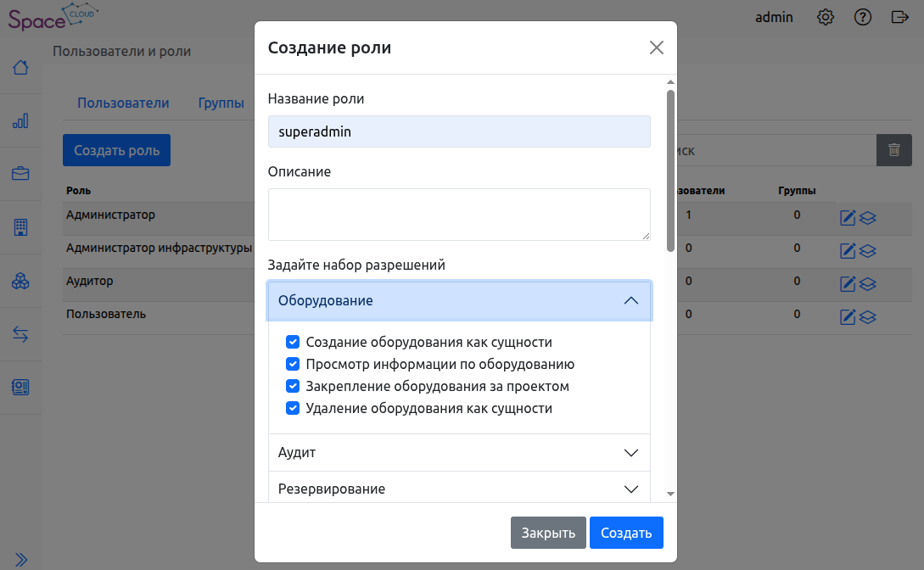Uncheck Удаление оборудования как сущности
The width and height of the screenshot is (924, 570).
pyautogui.click(x=293, y=408)
